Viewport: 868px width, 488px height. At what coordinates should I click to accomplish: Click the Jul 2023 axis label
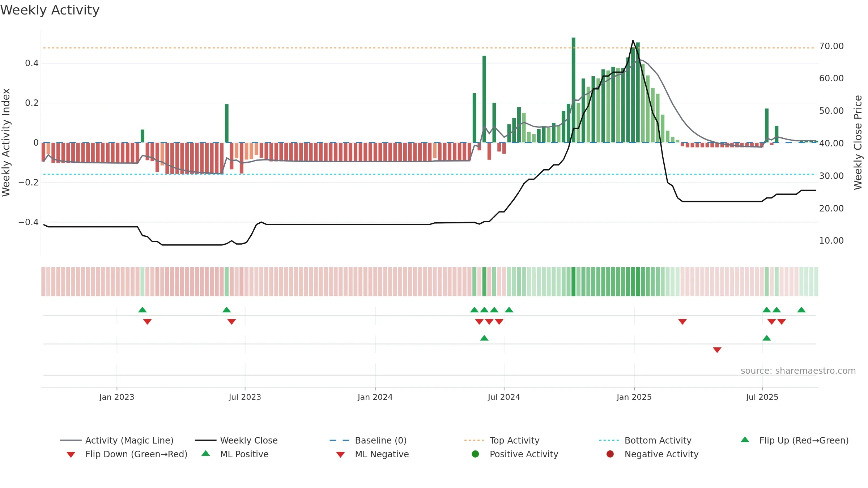pyautogui.click(x=245, y=397)
